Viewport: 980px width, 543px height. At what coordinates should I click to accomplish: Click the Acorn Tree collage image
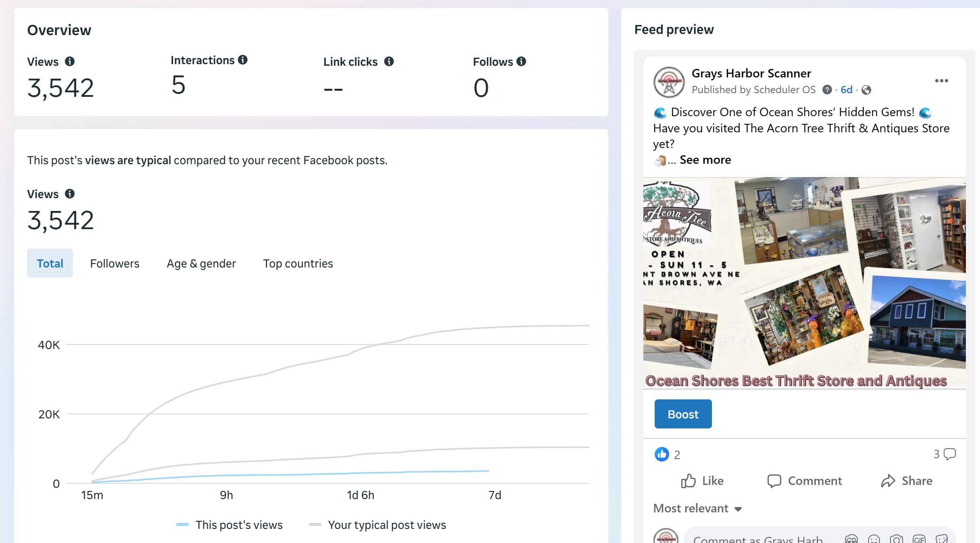click(x=804, y=282)
